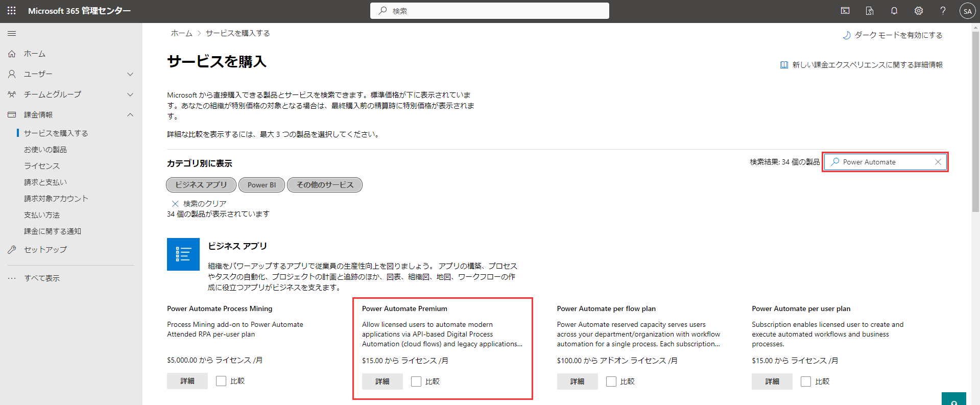Click 検索のクリア link
The height and width of the screenshot is (405, 980).
205,204
